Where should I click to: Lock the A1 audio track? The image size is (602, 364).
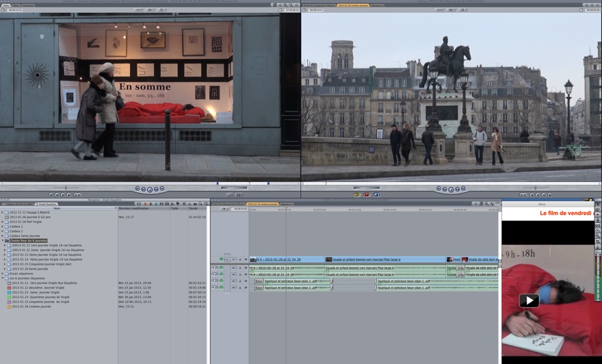[x=240, y=268]
